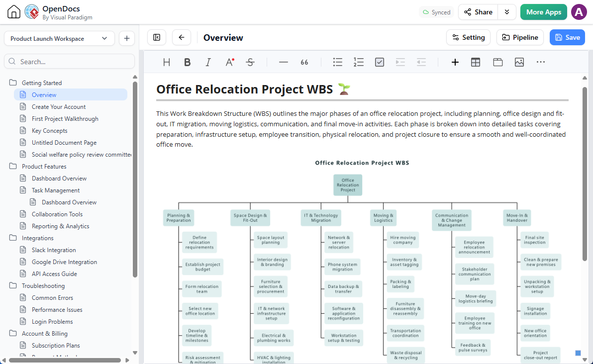The width and height of the screenshot is (593, 364).
Task: Click the WBS diagram root node
Action: click(348, 185)
